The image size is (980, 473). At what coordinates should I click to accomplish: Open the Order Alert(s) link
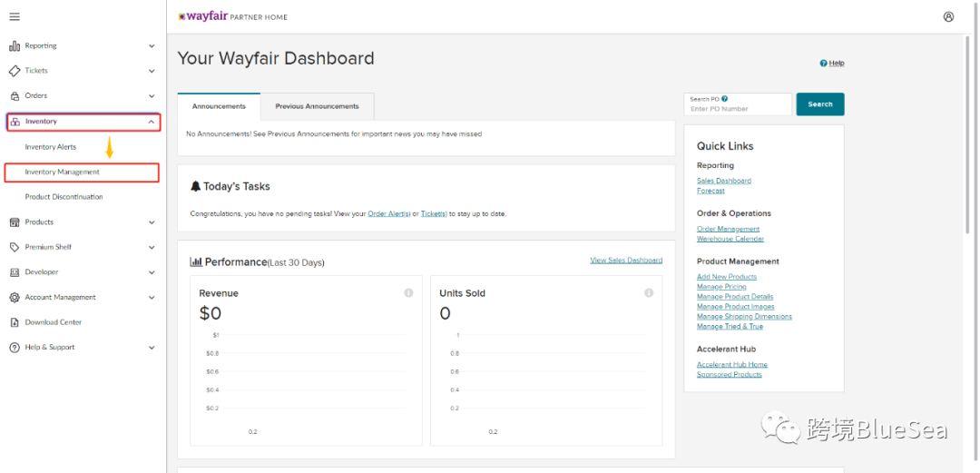[388, 213]
